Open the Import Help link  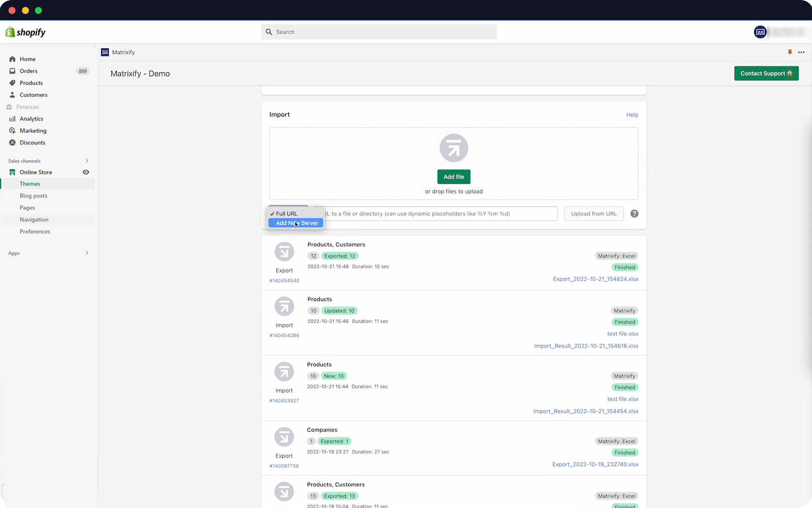[632, 115]
